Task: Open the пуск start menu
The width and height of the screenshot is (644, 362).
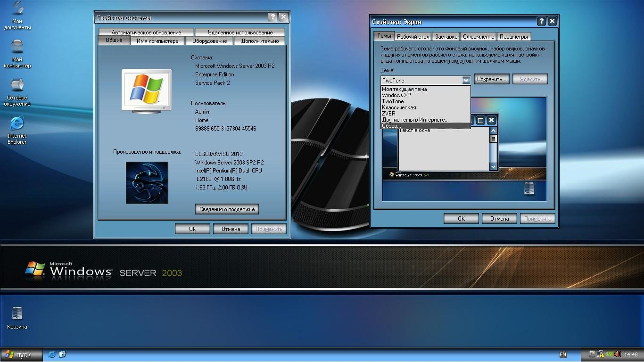Action: (x=21, y=355)
